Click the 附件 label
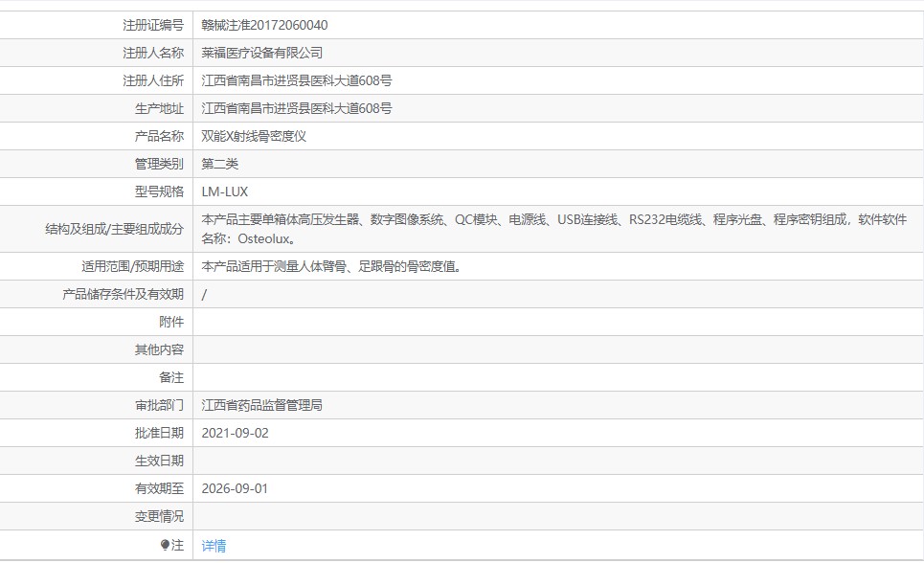The height and width of the screenshot is (563, 924). pos(171,322)
